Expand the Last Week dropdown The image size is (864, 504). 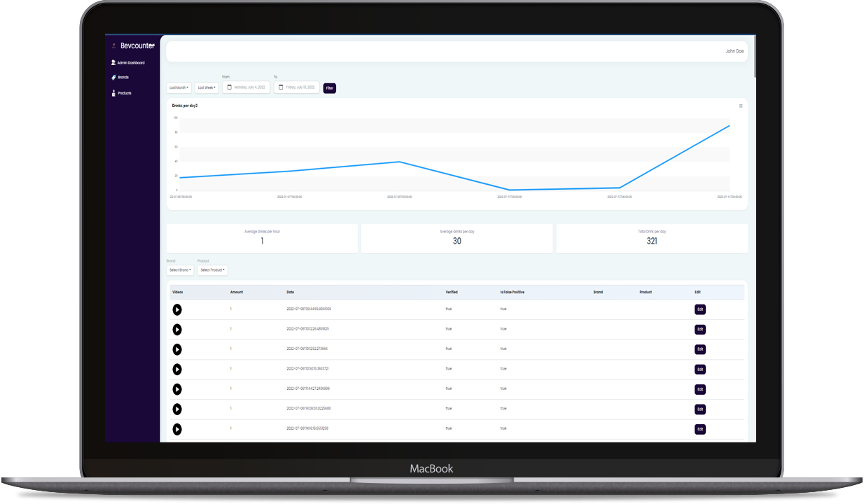coord(207,88)
